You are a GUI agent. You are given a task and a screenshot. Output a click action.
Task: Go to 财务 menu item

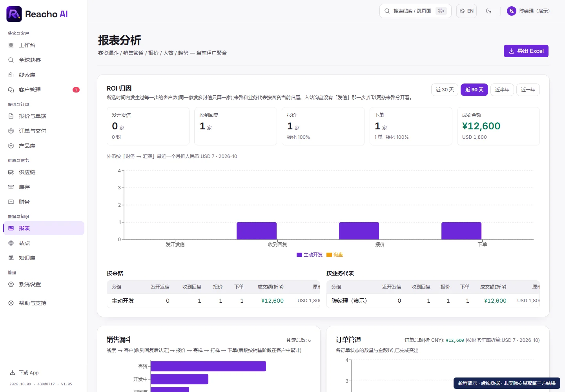(x=44, y=202)
